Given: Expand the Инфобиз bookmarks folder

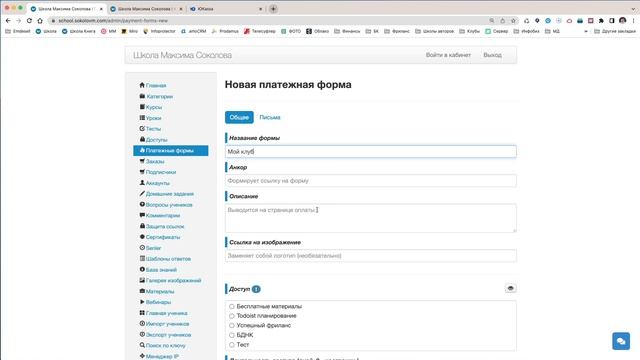Looking at the screenshot, I should 526,31.
